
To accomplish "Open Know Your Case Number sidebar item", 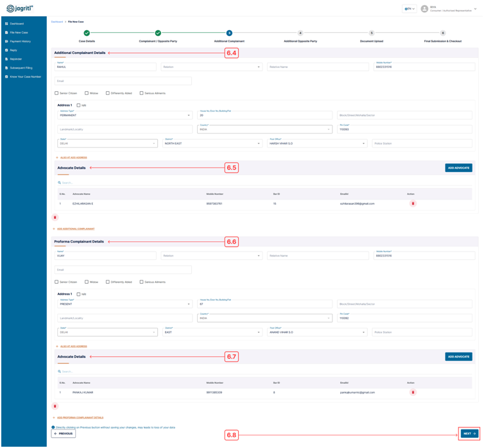I will coord(25,77).
